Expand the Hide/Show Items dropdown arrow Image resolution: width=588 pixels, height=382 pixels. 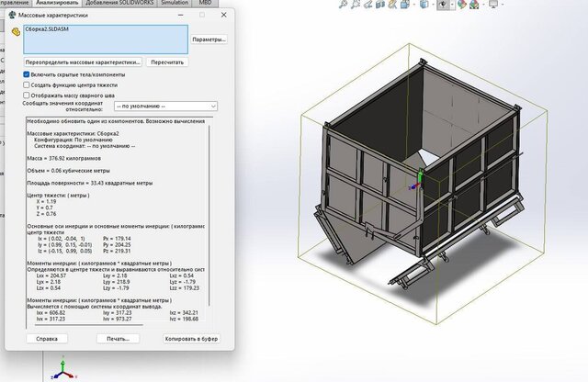452,5
